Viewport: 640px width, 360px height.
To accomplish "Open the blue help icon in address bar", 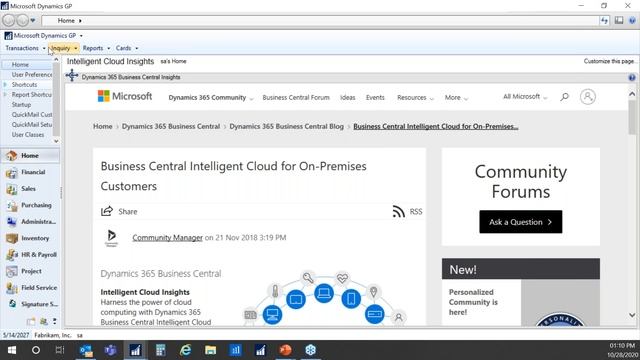I will click(633, 20).
